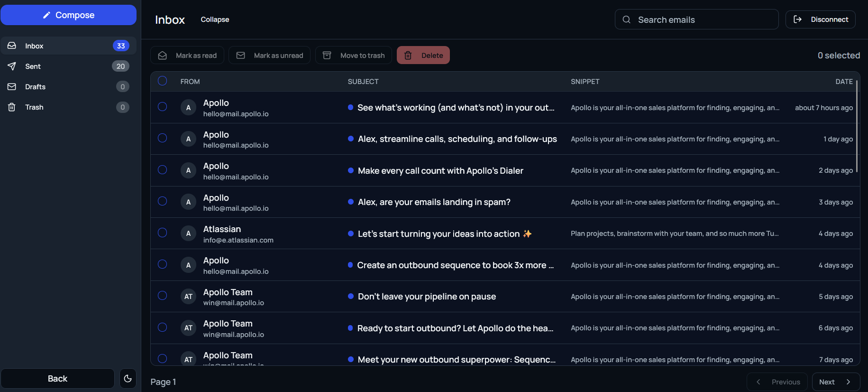
Task: Click the email list vertical scrollbar
Action: click(857, 126)
